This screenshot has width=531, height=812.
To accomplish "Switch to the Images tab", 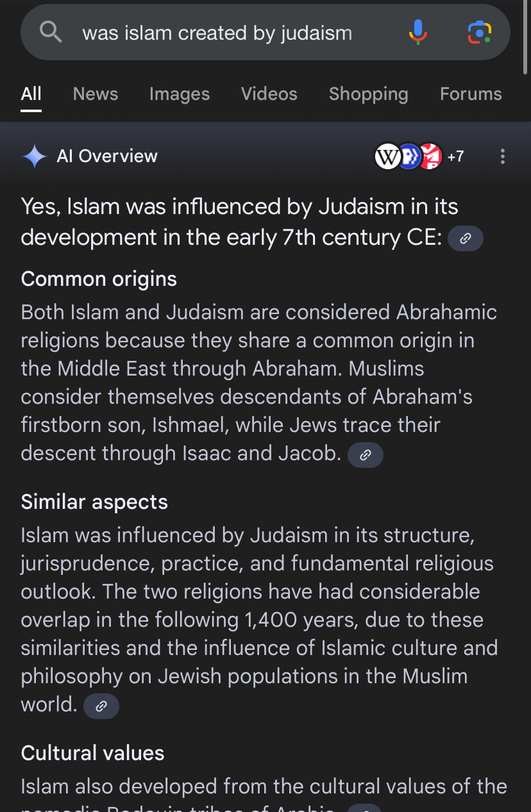I will click(x=180, y=94).
